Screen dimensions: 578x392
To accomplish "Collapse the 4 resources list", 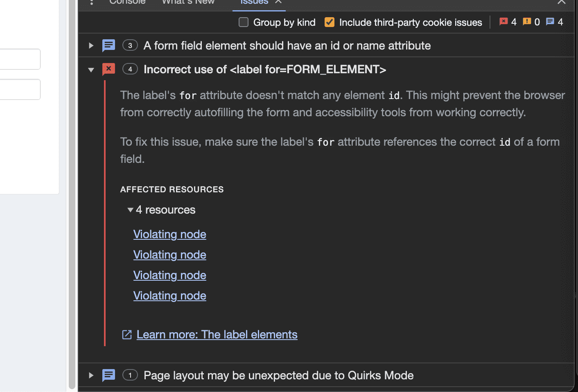I will (131, 210).
